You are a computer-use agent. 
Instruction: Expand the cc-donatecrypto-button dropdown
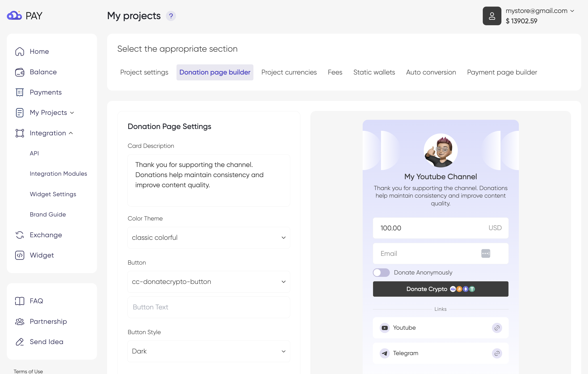pos(209,282)
